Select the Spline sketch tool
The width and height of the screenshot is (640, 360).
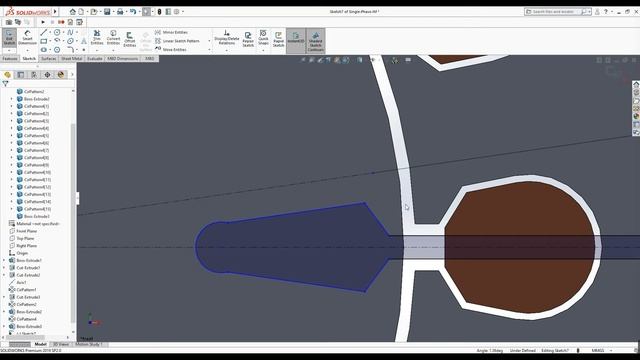click(x=70, y=32)
